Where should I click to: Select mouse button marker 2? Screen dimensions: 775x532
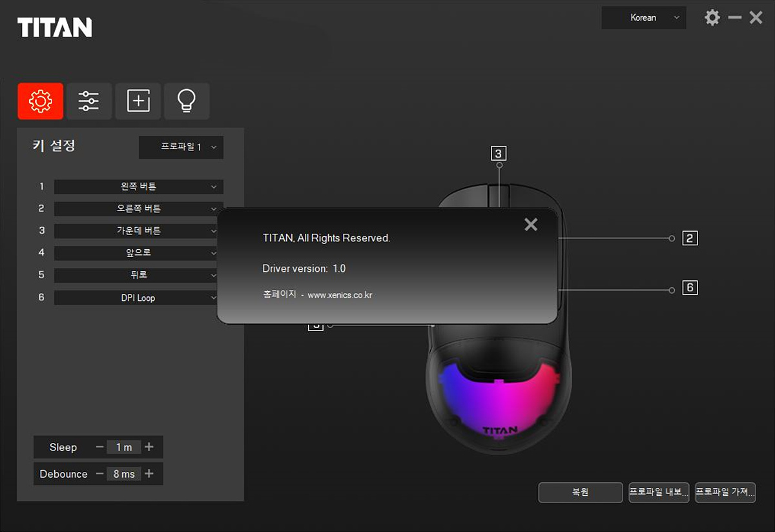(x=690, y=238)
